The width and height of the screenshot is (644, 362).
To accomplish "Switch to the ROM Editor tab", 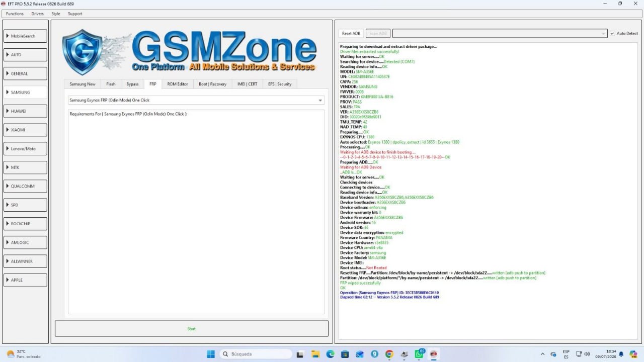I will 178,84.
